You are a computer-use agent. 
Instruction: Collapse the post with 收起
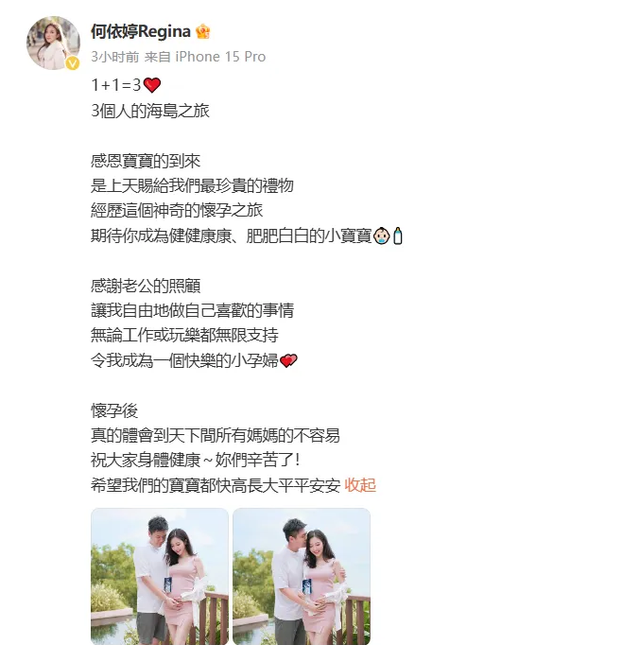click(360, 485)
